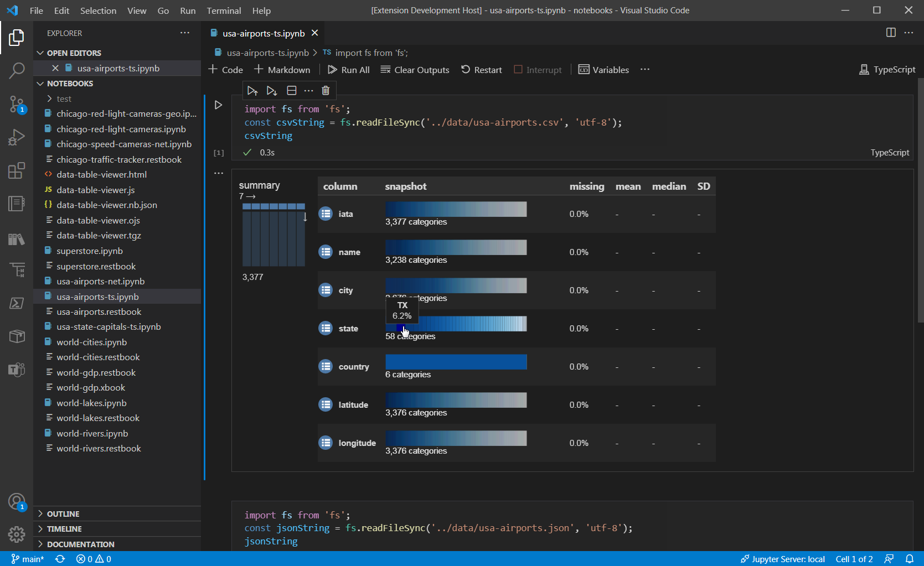Add a new Code cell
This screenshot has height=566, width=924.
(x=226, y=70)
